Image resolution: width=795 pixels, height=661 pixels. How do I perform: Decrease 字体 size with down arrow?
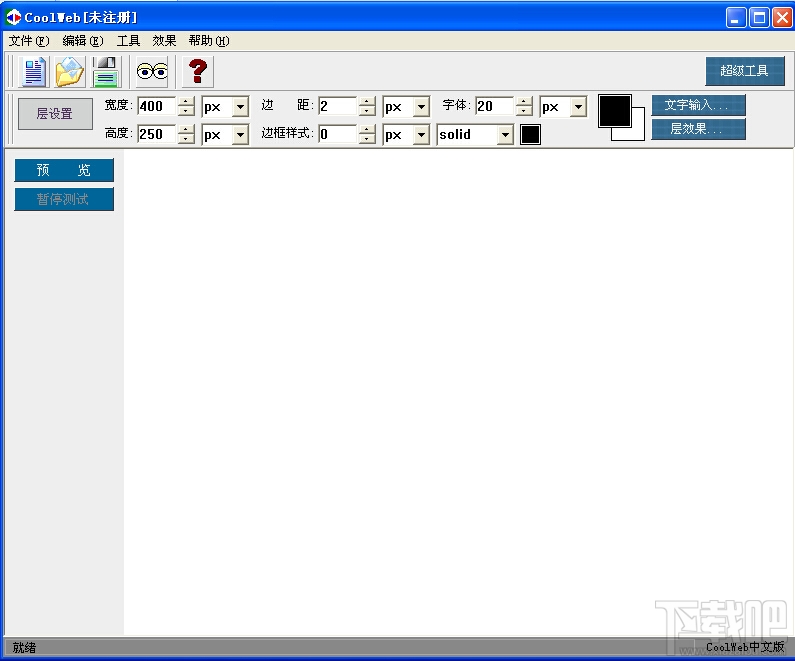[524, 111]
